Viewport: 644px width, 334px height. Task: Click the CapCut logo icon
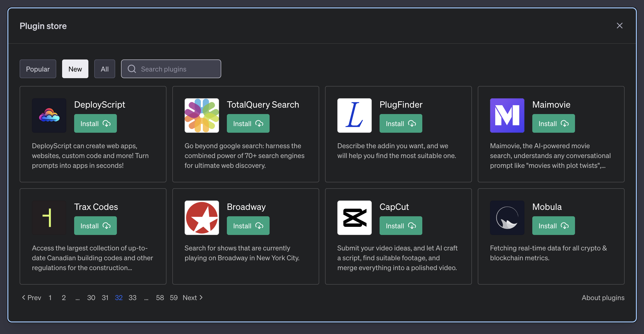(x=354, y=218)
